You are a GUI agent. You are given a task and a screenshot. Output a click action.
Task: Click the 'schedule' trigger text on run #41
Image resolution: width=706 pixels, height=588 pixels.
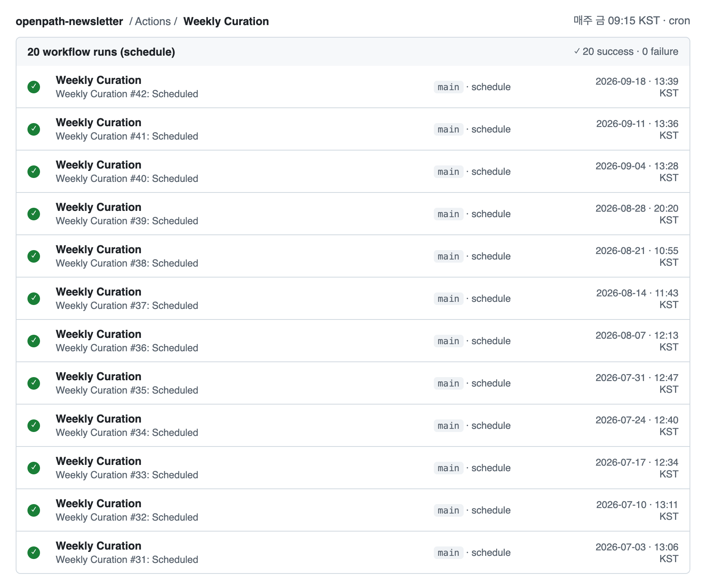491,129
